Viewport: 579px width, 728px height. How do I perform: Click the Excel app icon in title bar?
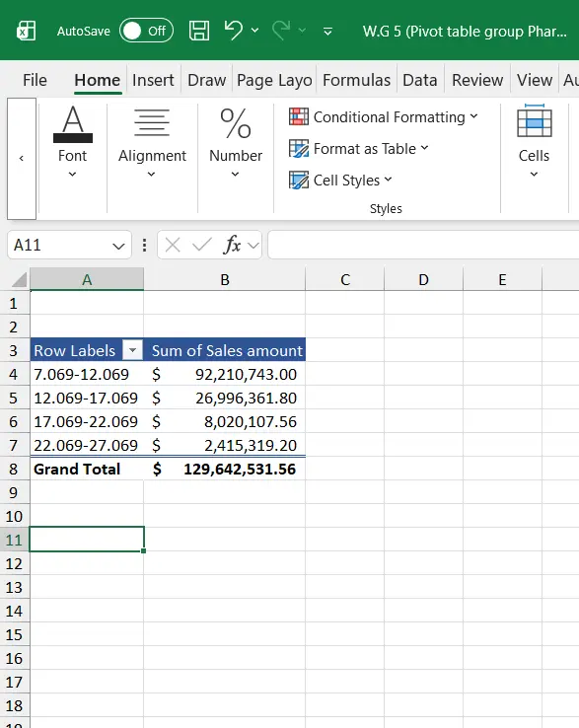pos(26,32)
